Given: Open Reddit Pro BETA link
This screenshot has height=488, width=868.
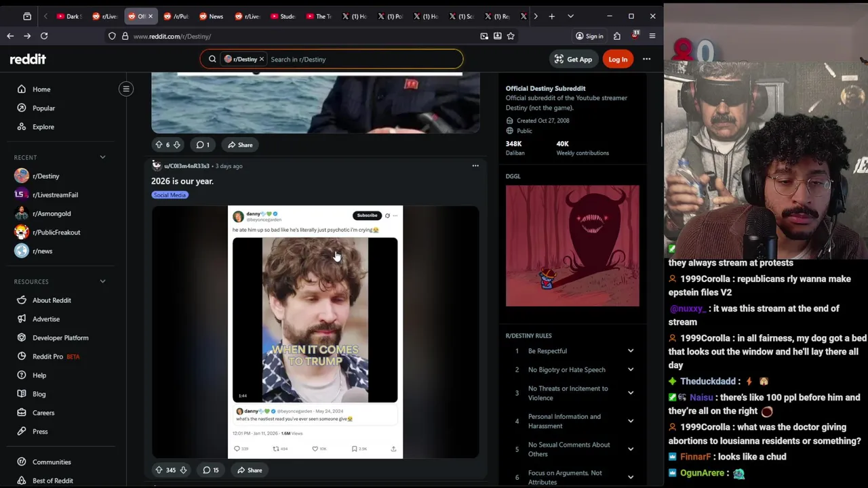Looking at the screenshot, I should tap(56, 357).
